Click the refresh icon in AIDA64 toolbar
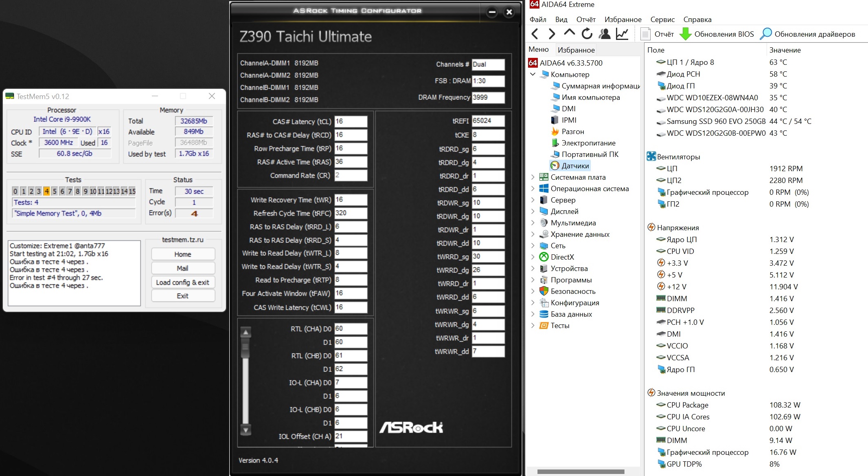Image resolution: width=868 pixels, height=476 pixels. pyautogui.click(x=587, y=34)
